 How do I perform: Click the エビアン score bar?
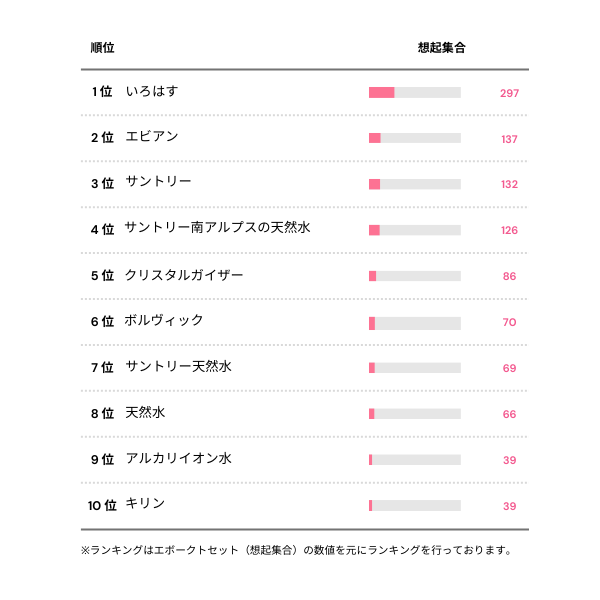pos(414,138)
